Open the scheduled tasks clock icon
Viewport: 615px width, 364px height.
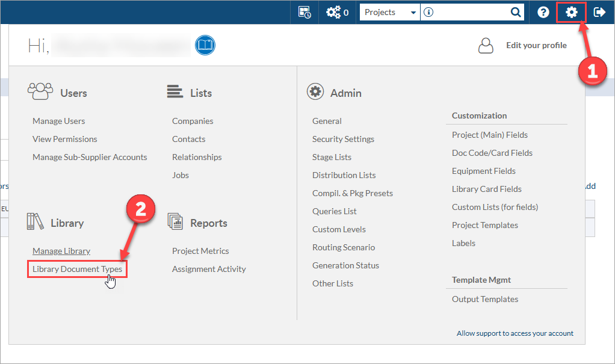(x=304, y=12)
